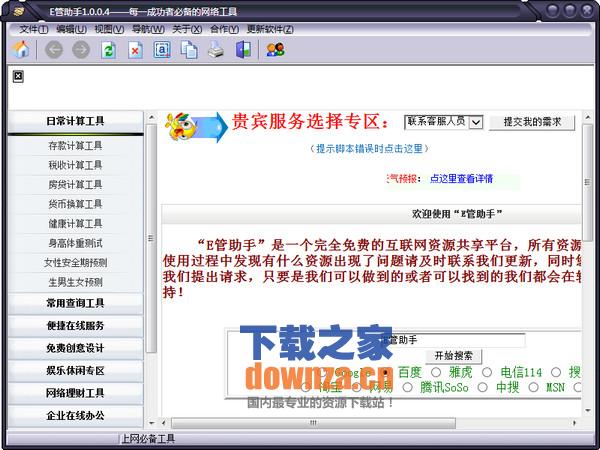Click the 开始搜索 button
This screenshot has width=600, height=450.
point(453,356)
